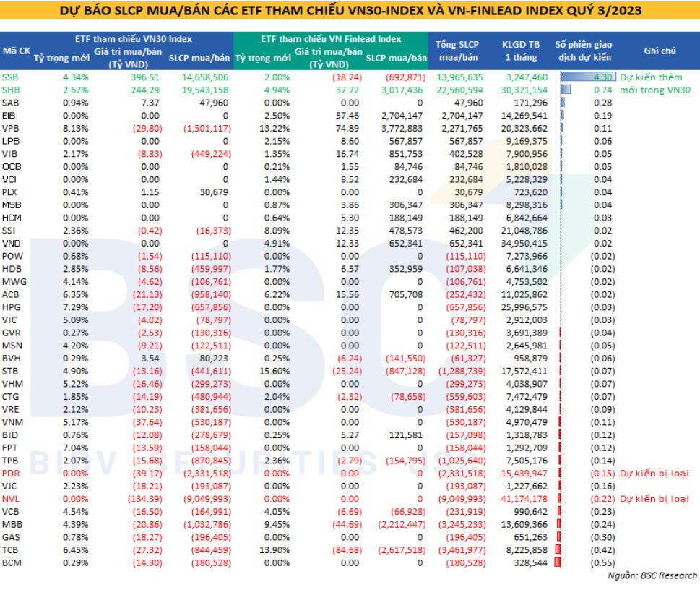Click 'Dự kiến bị loại' note in NVL row
The image size is (700, 595).
(x=654, y=500)
